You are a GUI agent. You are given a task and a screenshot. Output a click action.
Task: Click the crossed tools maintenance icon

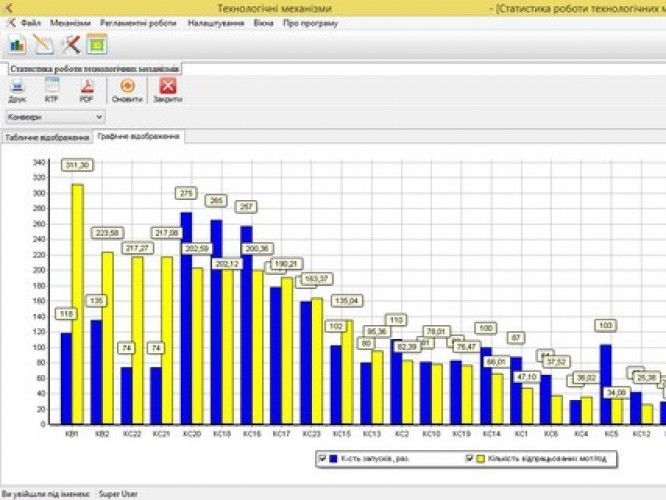tap(69, 44)
